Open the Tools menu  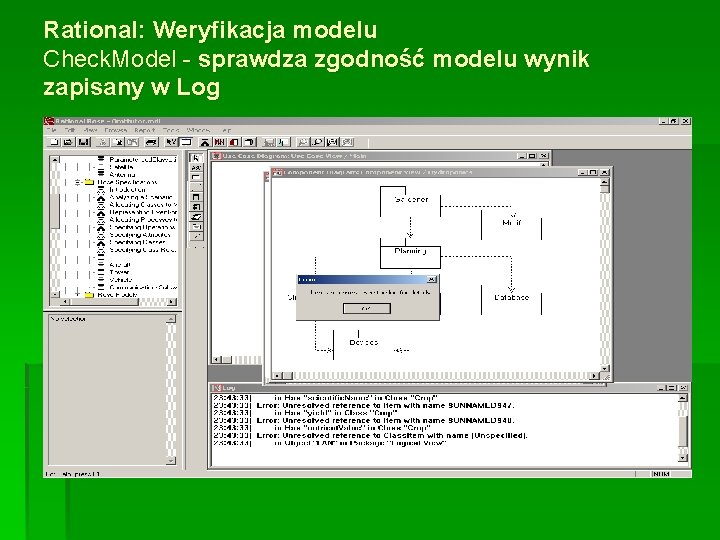pos(171,130)
